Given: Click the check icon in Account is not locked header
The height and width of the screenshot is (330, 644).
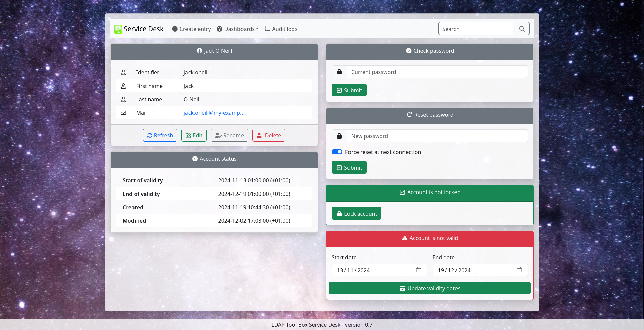Looking at the screenshot, I should tap(402, 192).
